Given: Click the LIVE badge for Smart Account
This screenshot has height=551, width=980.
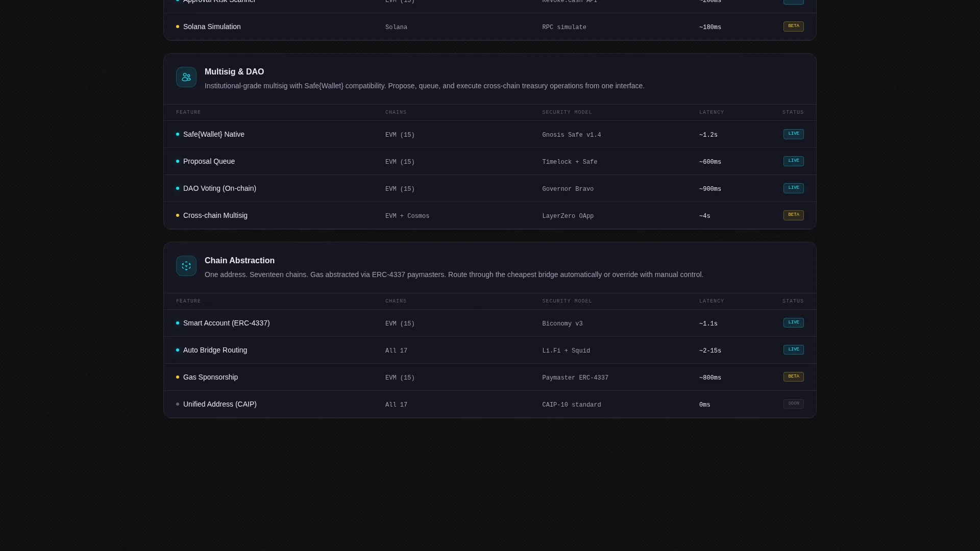Looking at the screenshot, I should click(793, 323).
